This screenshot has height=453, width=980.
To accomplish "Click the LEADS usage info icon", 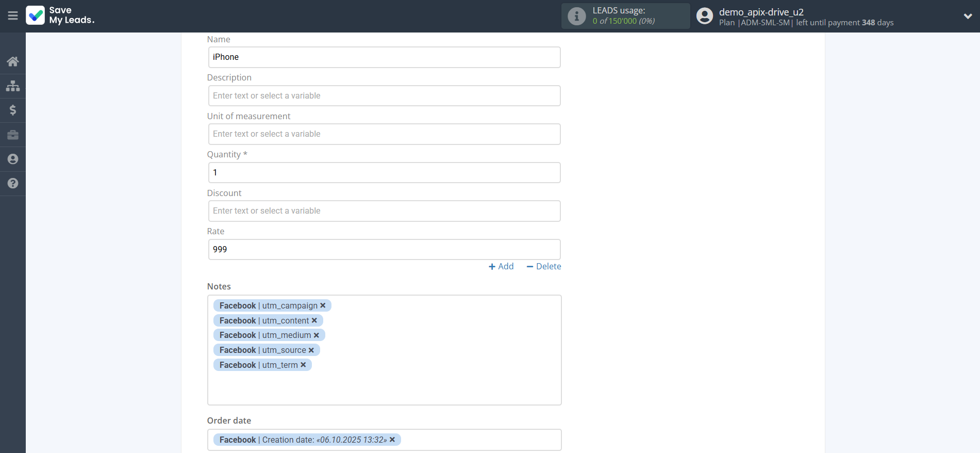I will (576, 16).
